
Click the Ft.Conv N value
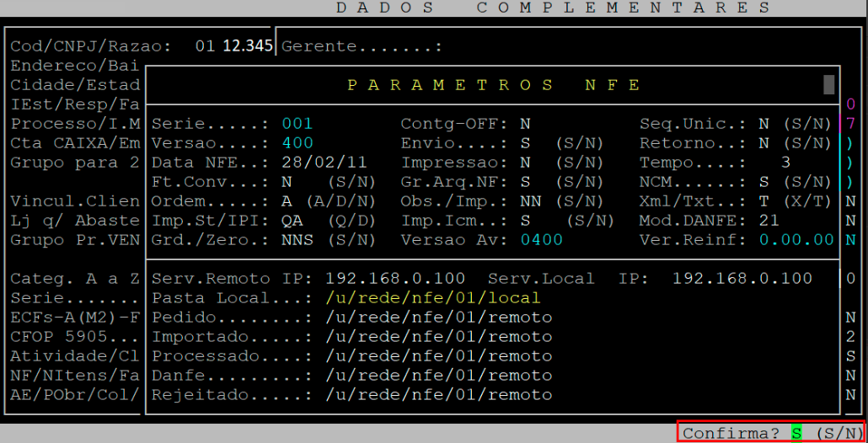click(287, 182)
